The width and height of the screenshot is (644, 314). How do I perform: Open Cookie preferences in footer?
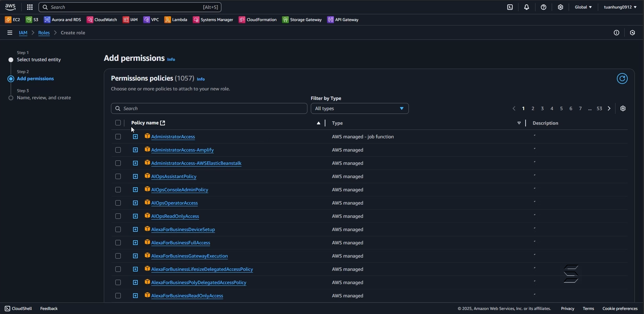[620, 309]
